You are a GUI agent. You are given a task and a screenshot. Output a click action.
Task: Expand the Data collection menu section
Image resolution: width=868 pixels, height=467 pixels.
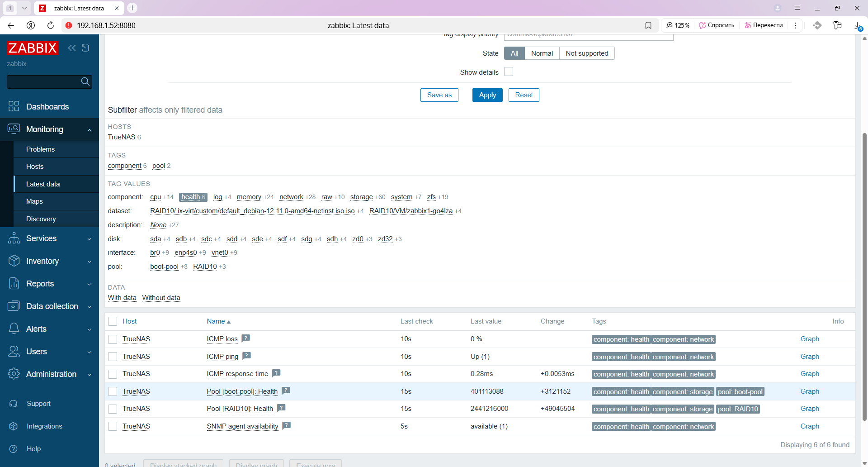click(x=50, y=306)
